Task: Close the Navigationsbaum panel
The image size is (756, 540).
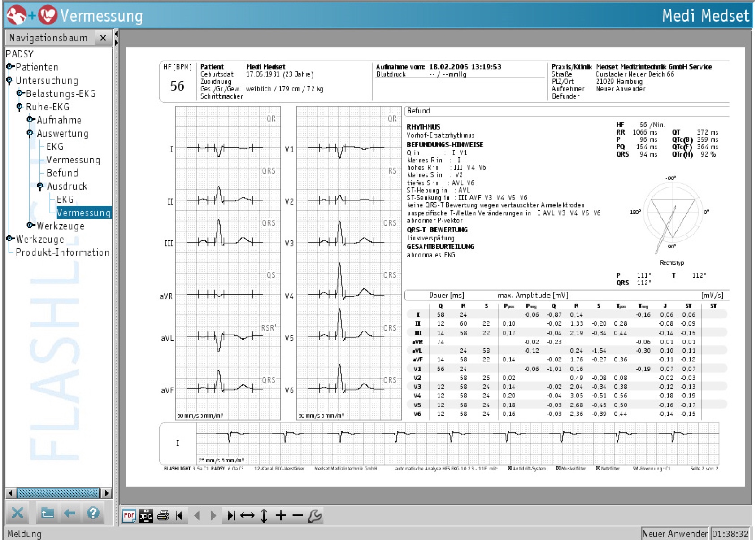Action: pyautogui.click(x=103, y=38)
